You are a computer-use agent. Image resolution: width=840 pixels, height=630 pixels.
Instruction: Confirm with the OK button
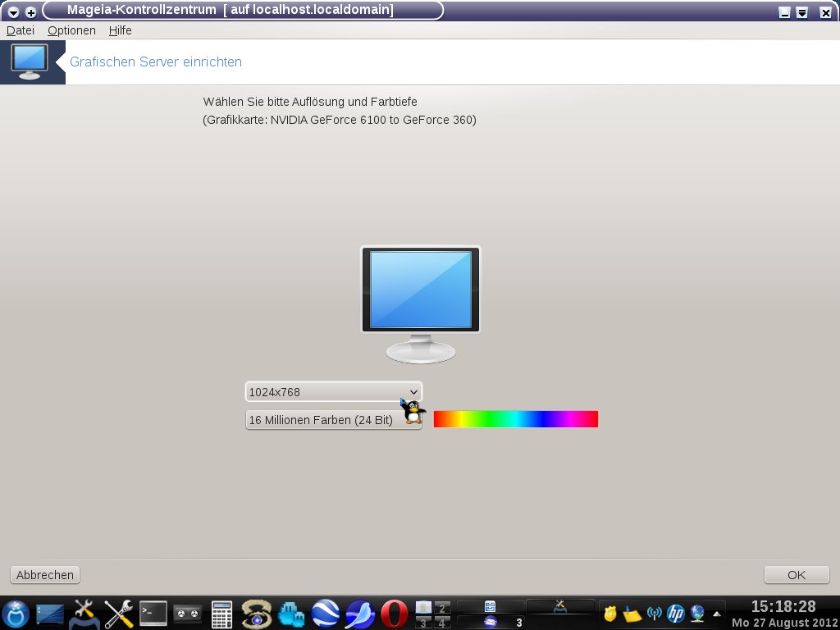click(797, 575)
